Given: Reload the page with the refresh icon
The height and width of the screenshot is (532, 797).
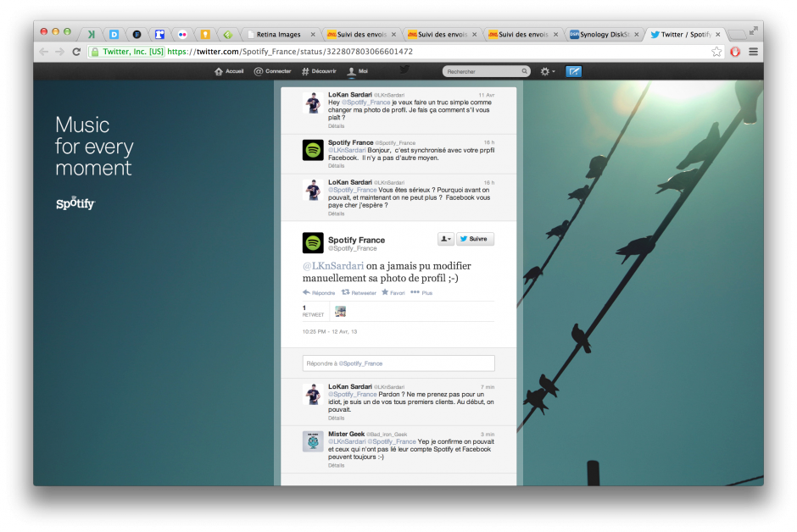Looking at the screenshot, I should point(77,52).
